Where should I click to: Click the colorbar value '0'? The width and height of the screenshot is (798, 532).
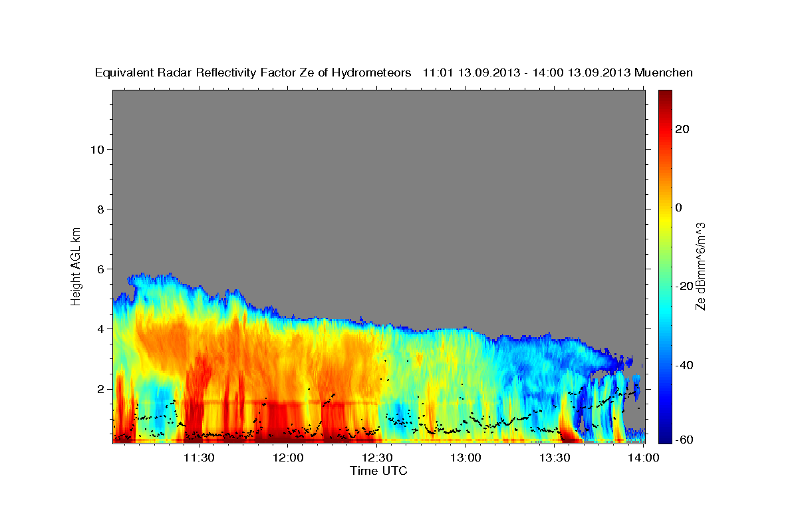tap(678, 207)
